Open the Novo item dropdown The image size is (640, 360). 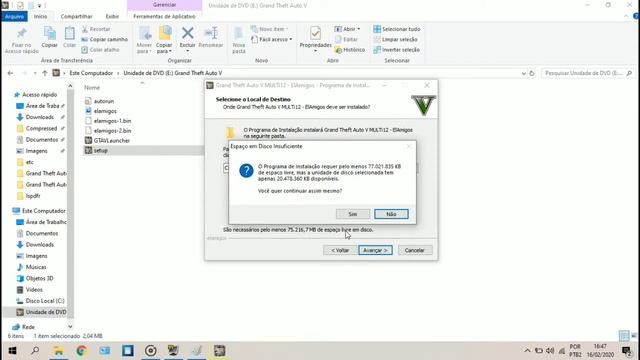(269, 29)
